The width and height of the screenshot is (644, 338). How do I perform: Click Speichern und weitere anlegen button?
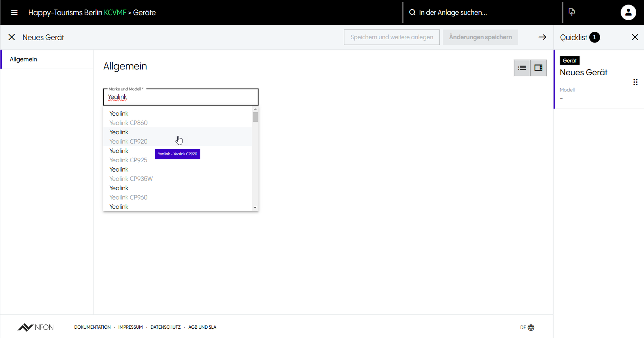pyautogui.click(x=392, y=37)
